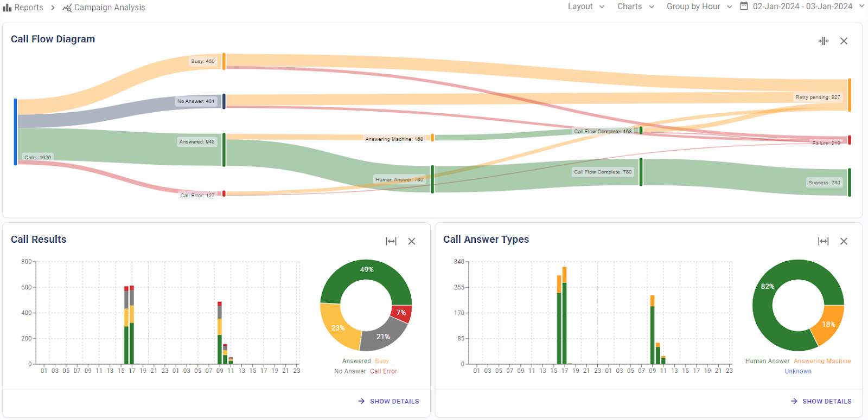Click the Human Answer: 780 node label
Image resolution: width=868 pixels, height=420 pixels.
pos(399,179)
